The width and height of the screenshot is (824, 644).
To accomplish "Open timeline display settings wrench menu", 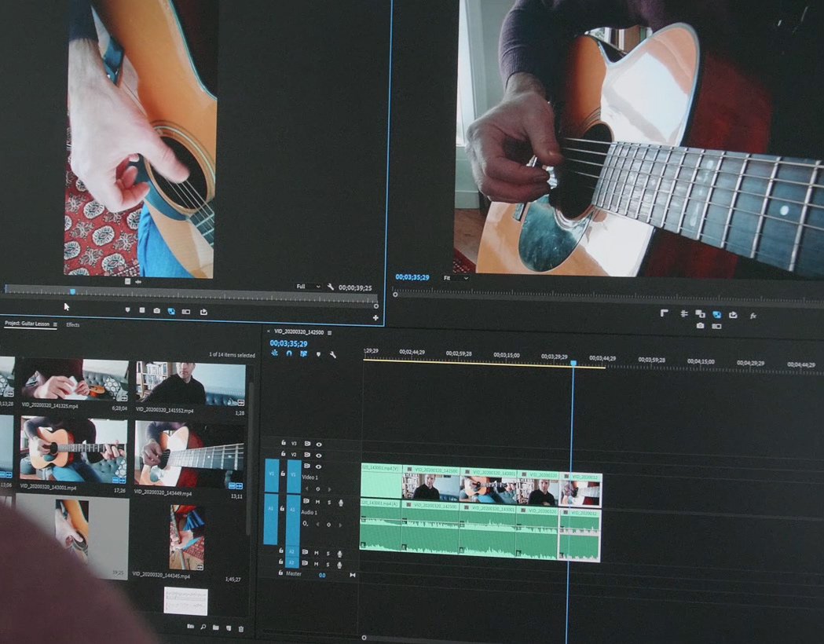I will [332, 354].
